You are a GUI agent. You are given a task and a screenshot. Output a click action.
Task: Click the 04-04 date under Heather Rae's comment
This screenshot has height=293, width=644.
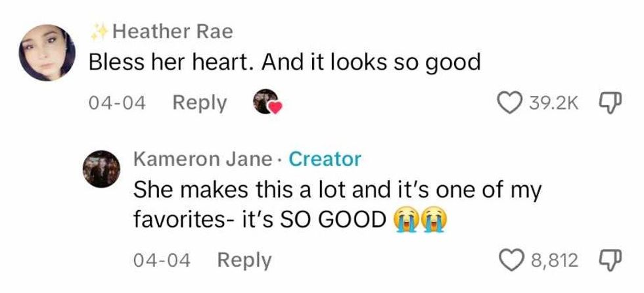point(118,103)
